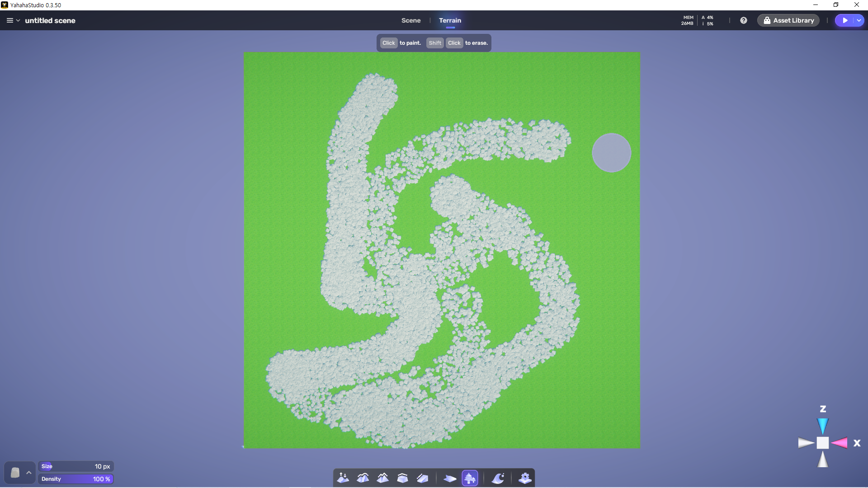Click the help question mark icon
This screenshot has height=488, width=868.
[744, 20]
